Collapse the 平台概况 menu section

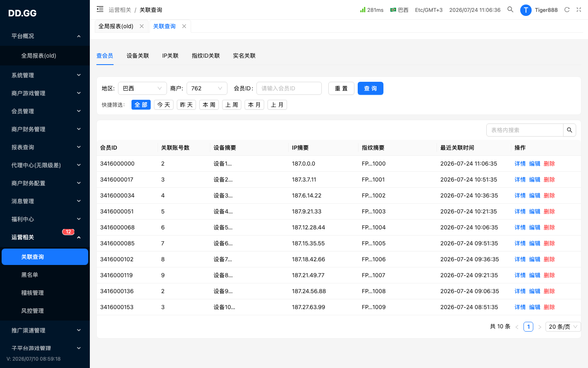pyautogui.click(x=45, y=36)
